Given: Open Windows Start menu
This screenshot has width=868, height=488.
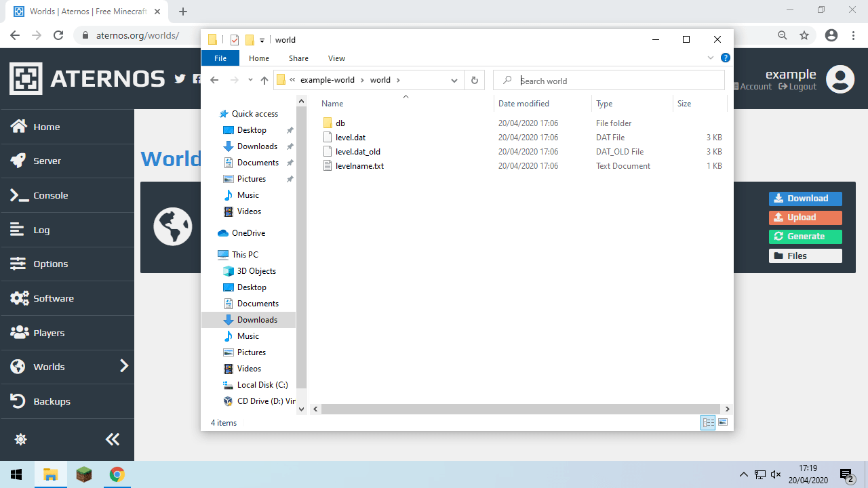Looking at the screenshot, I should [16, 474].
